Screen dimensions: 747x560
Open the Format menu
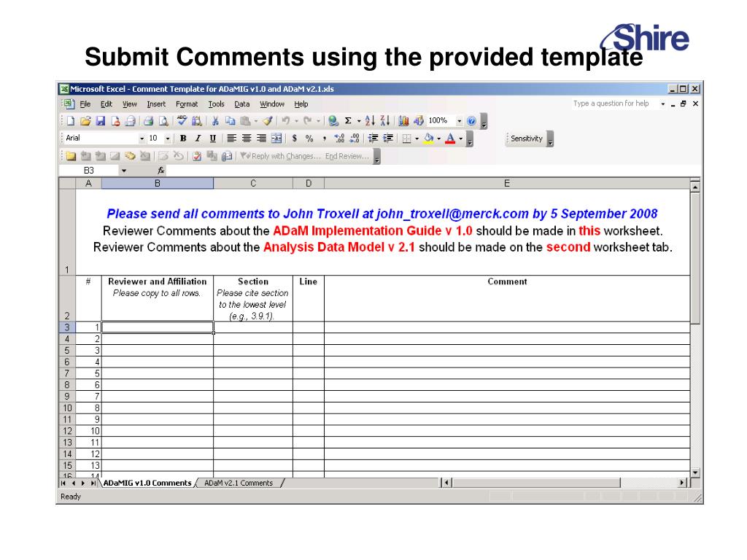point(187,104)
